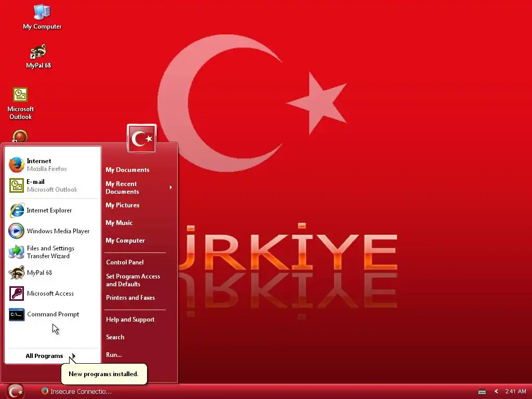Click the Internet Explorer icon
This screenshot has height=399, width=532.
point(16,210)
